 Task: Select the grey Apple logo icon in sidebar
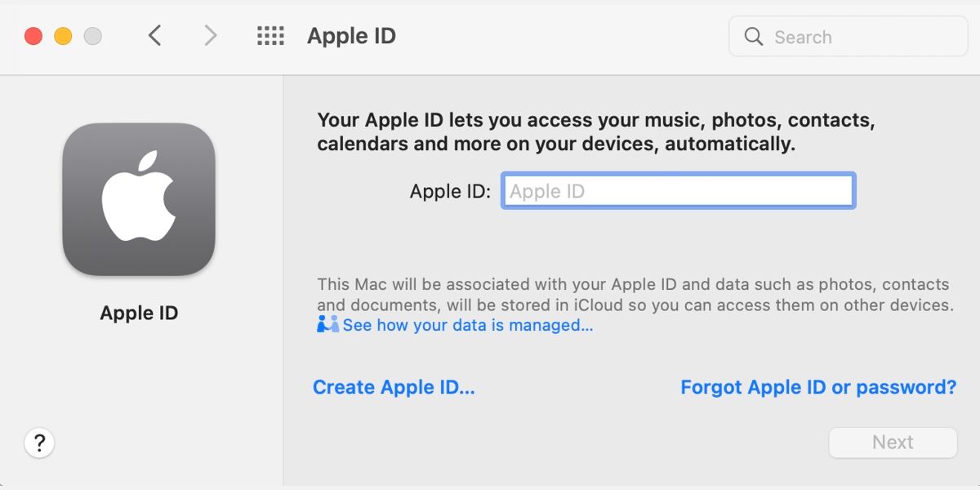click(139, 198)
